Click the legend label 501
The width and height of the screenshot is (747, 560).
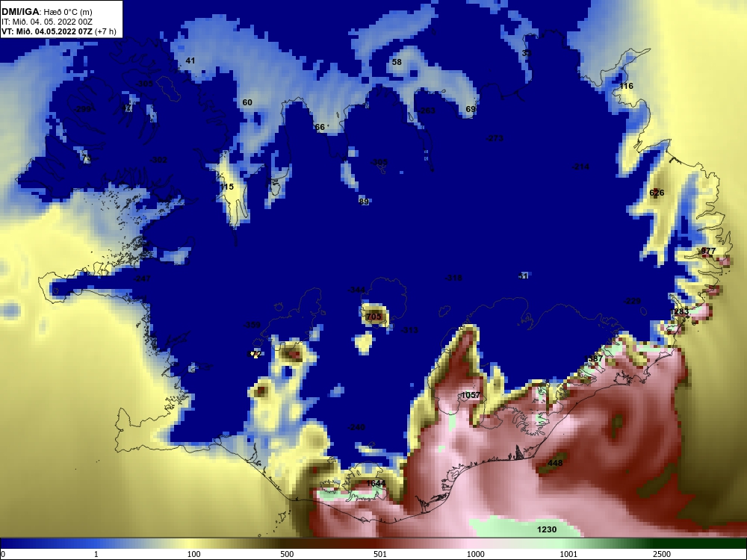380,554
